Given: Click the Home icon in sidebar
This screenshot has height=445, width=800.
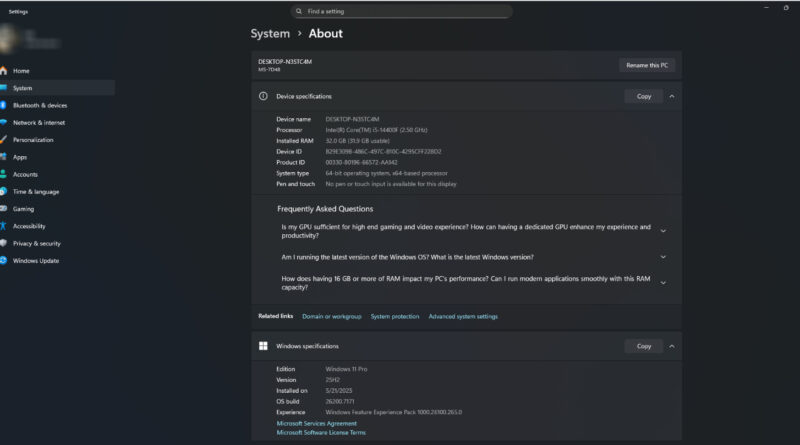Looking at the screenshot, I should coord(4,71).
